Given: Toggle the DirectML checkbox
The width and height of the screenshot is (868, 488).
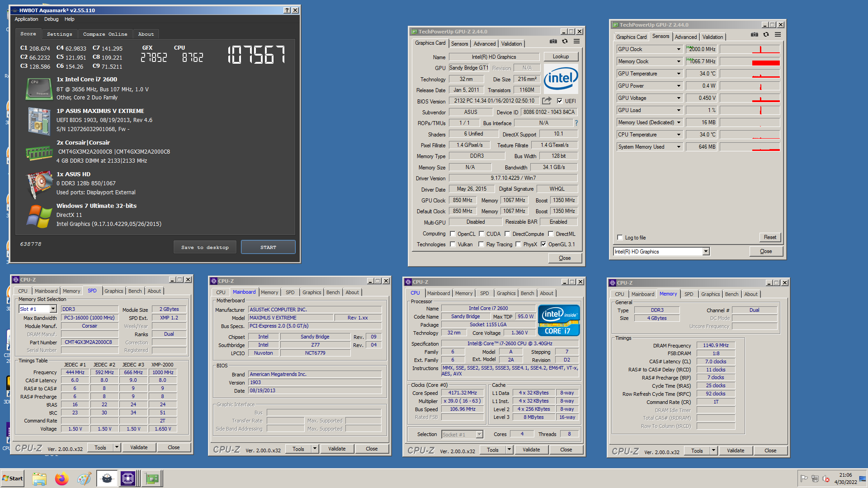Looking at the screenshot, I should (551, 234).
